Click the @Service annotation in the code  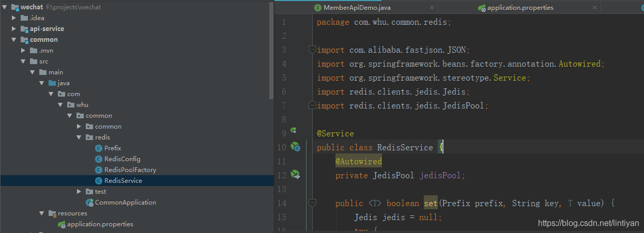(x=335, y=133)
